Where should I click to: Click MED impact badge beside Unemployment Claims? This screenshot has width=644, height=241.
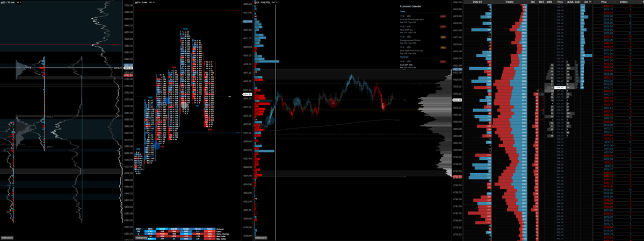443,37
